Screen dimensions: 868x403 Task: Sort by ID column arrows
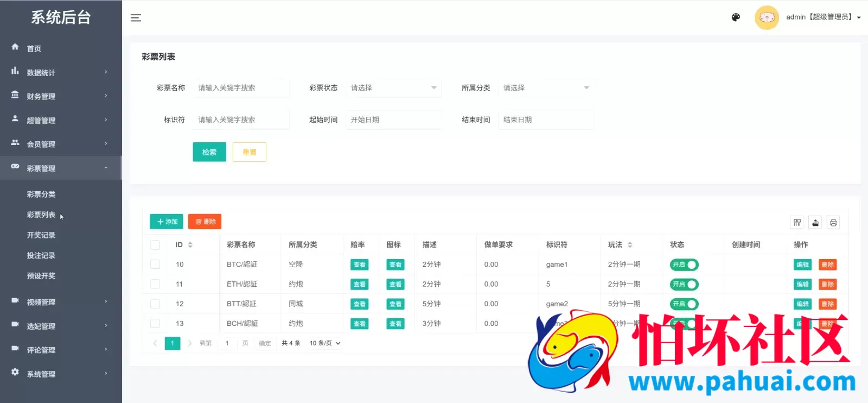[190, 245]
